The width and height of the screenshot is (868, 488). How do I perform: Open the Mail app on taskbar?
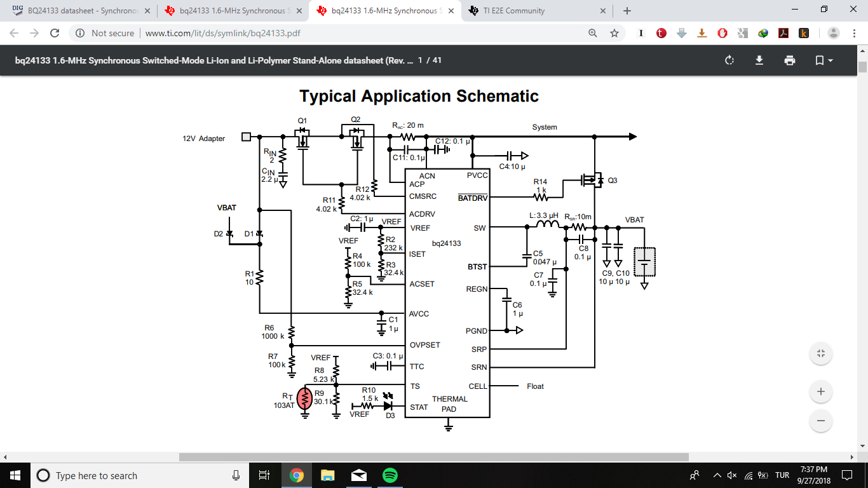358,475
